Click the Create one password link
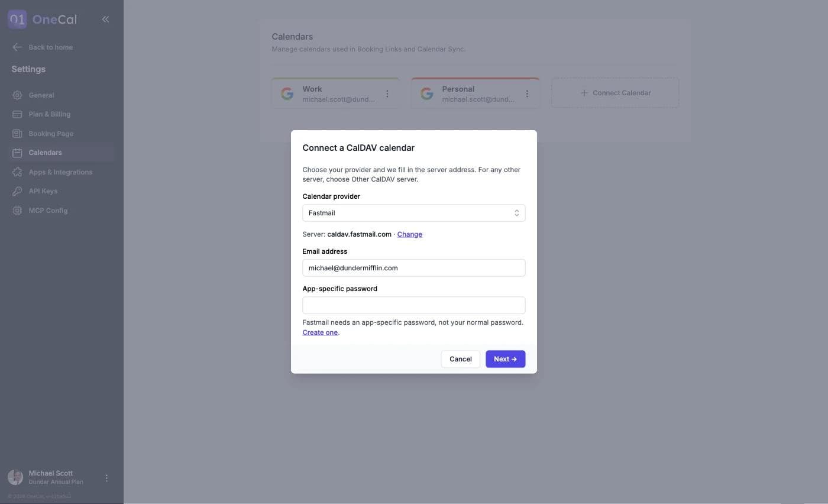Screen dimensions: 828x504 (x=320, y=332)
